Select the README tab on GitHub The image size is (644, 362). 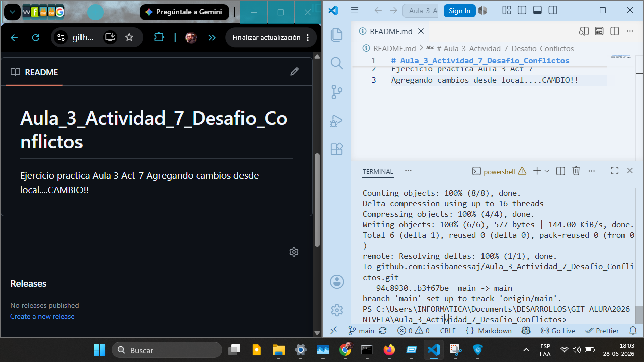click(34, 72)
